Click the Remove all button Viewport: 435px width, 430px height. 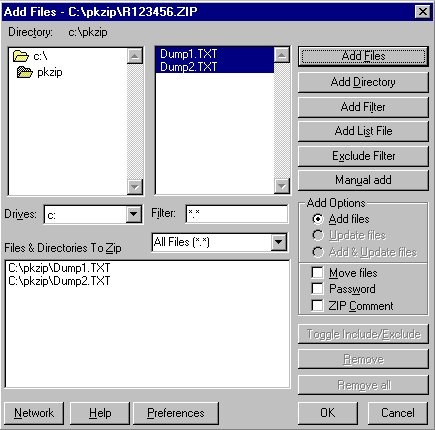[x=363, y=385]
